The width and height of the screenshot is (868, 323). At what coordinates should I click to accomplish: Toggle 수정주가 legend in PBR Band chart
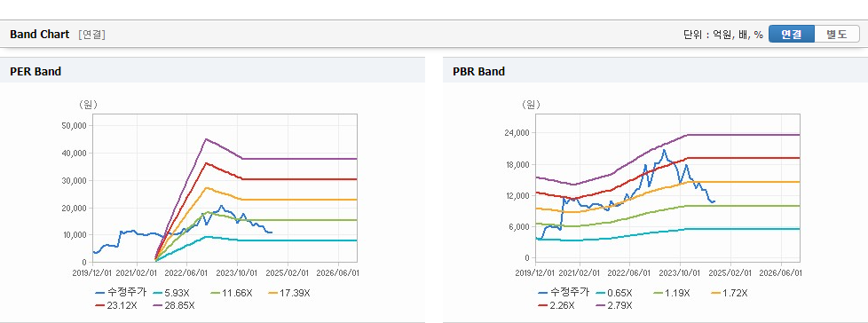(564, 293)
